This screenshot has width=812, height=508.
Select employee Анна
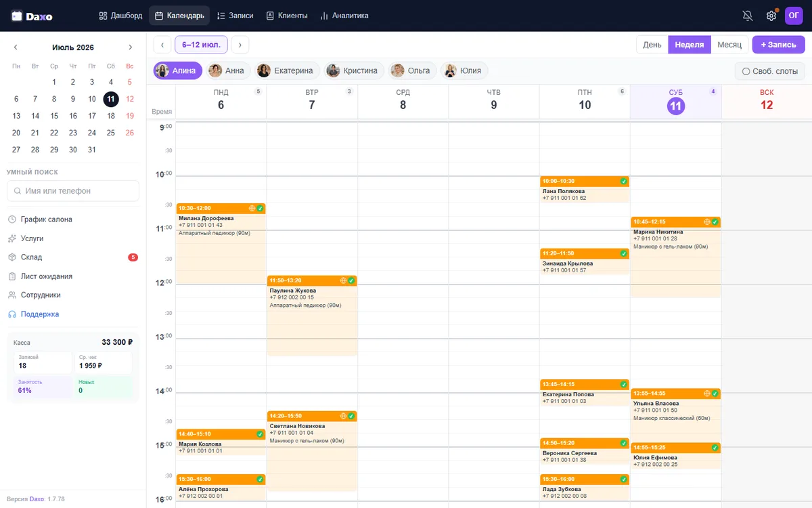click(228, 70)
